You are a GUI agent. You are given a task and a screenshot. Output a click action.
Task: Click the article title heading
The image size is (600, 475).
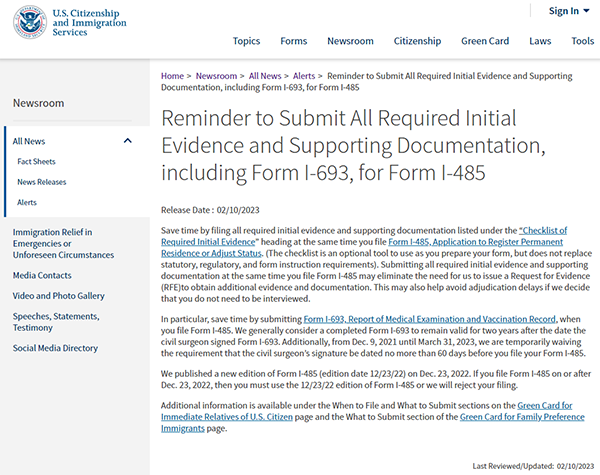[353, 145]
